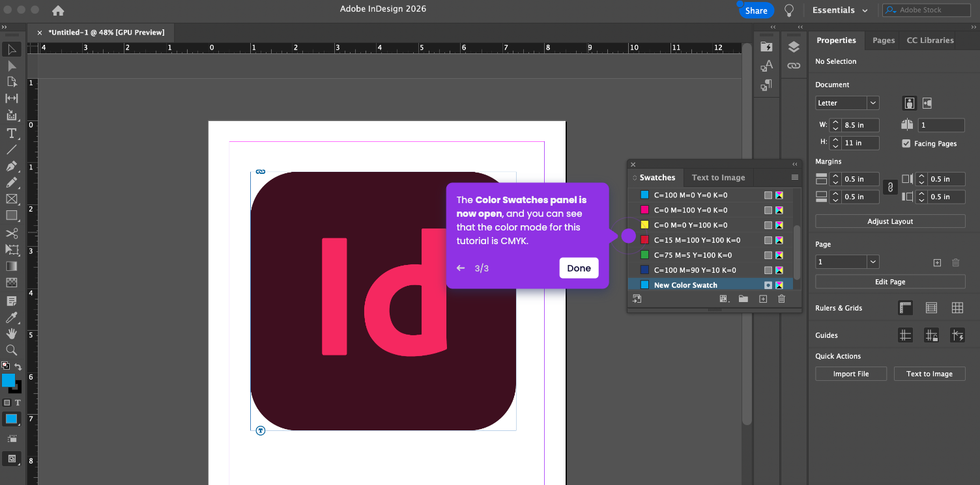Go to the Home screen icon
Viewport: 980px width, 485px height.
58,10
